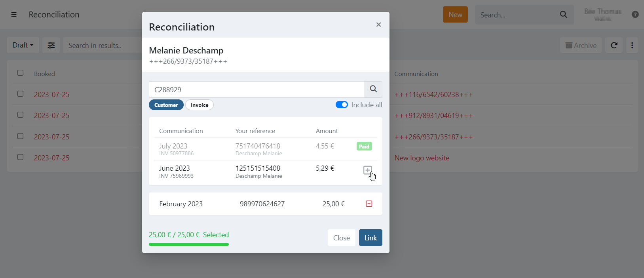Open the help question mark icon
The width and height of the screenshot is (644, 278).
[x=635, y=15]
